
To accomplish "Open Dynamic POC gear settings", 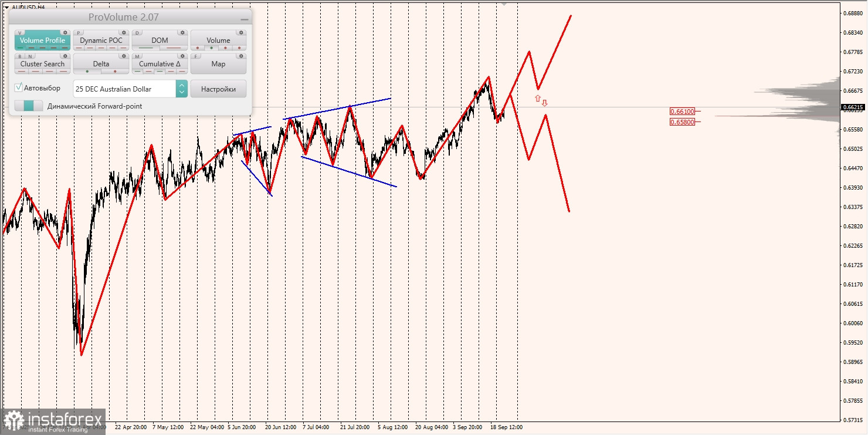I will coord(124,33).
